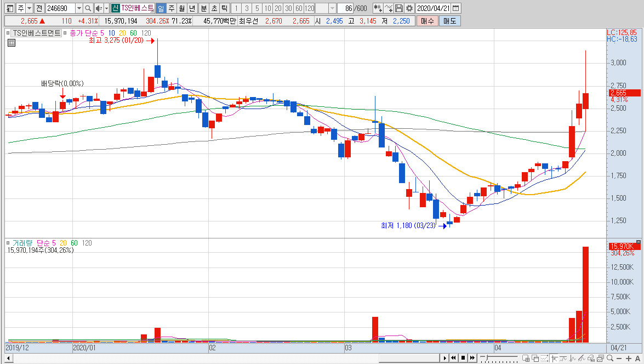Click the red 매수 (buy) button
The height and width of the screenshot is (364, 644).
(427, 21)
